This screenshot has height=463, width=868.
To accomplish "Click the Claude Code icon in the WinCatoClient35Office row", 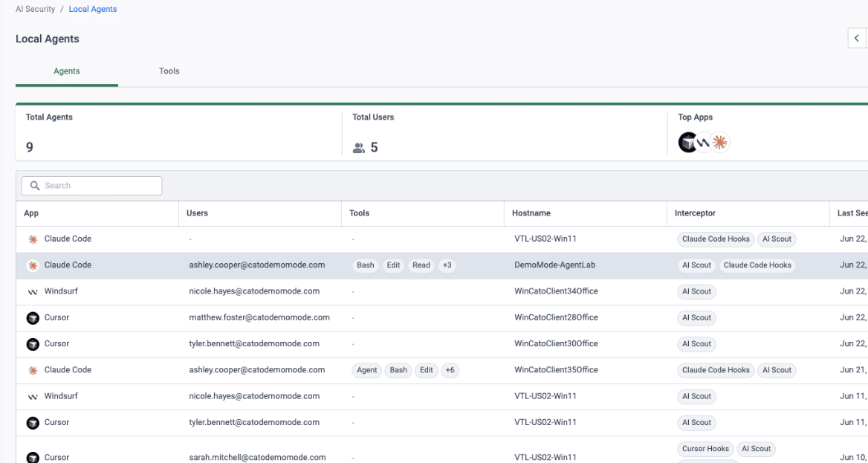I will 33,370.
